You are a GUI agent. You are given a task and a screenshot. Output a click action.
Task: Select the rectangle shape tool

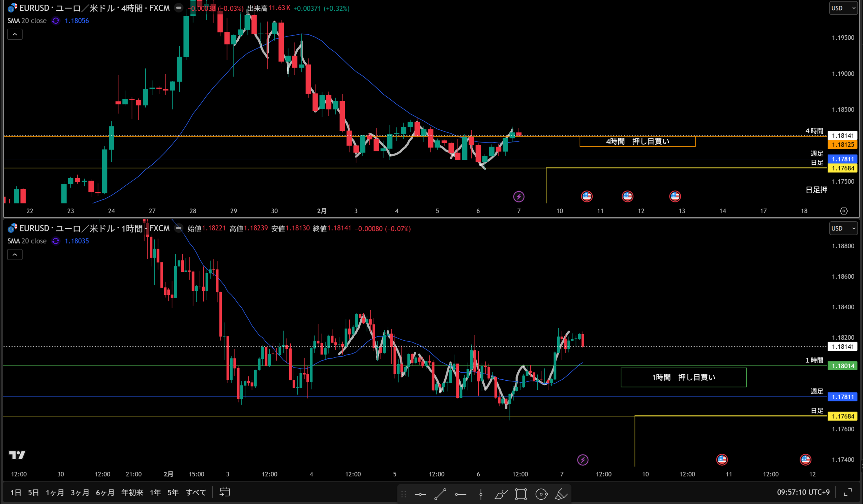[x=521, y=494]
